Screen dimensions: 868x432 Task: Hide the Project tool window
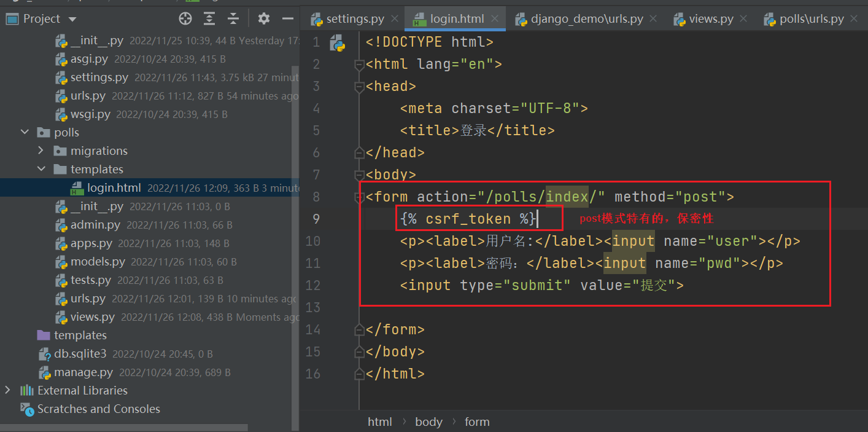tap(287, 18)
